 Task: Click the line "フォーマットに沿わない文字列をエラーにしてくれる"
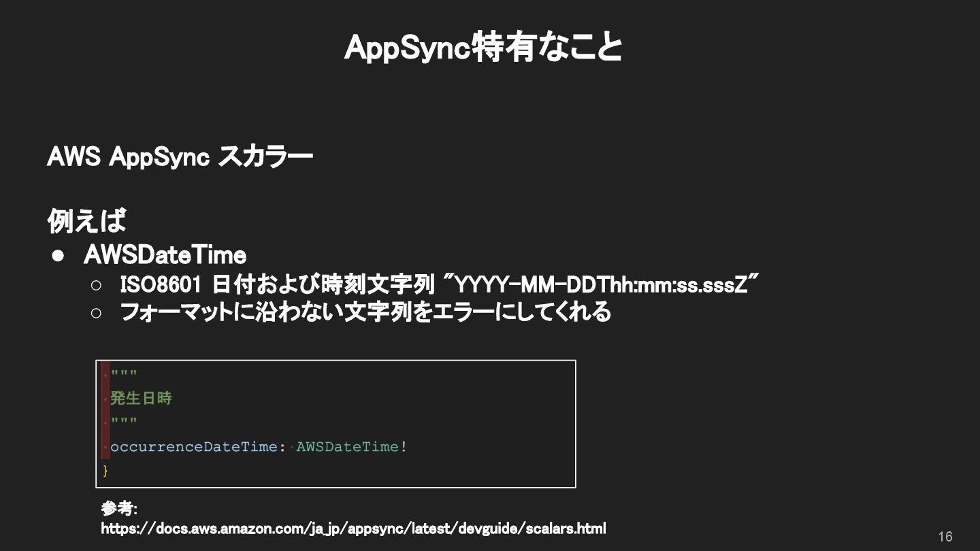click(x=365, y=312)
